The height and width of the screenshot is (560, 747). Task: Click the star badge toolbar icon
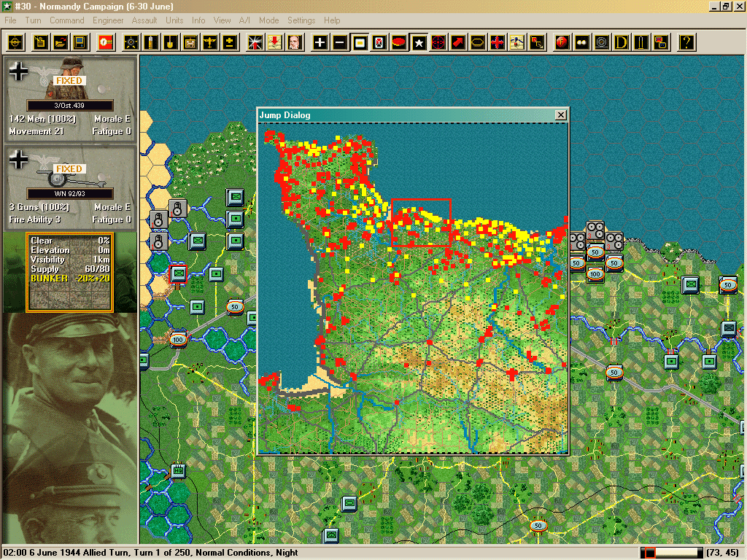pos(131,42)
